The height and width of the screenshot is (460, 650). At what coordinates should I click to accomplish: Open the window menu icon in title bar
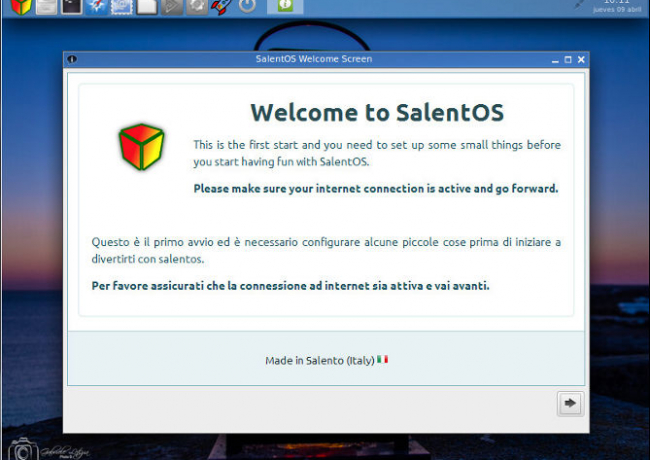click(x=72, y=60)
